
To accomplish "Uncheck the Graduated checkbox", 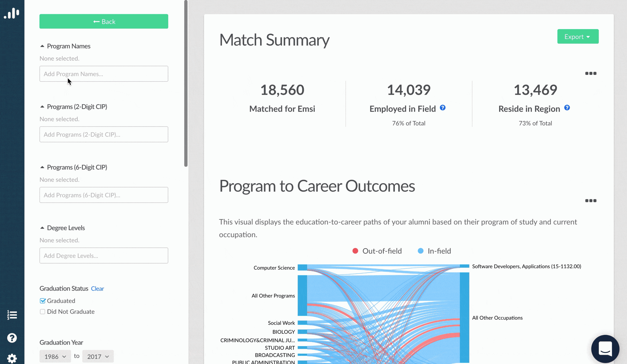I will [43, 301].
